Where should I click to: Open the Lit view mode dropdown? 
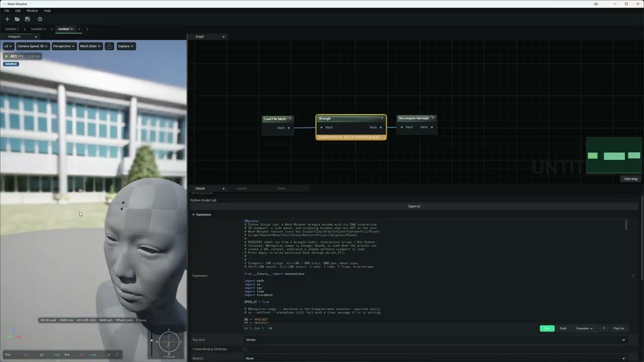pos(8,46)
